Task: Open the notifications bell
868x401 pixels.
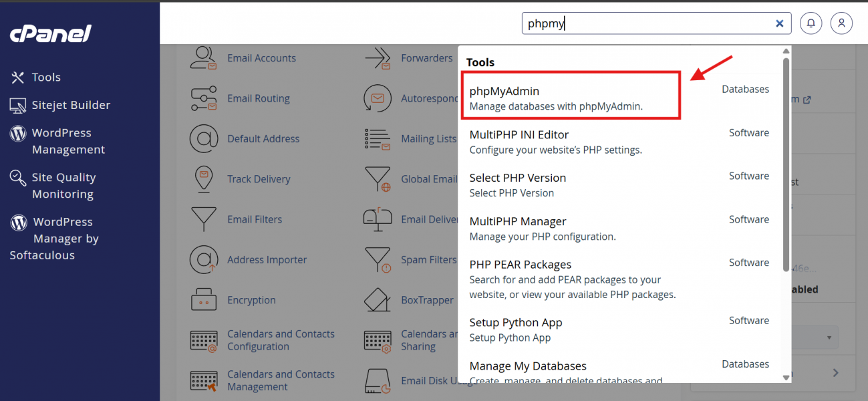Action: coord(811,23)
